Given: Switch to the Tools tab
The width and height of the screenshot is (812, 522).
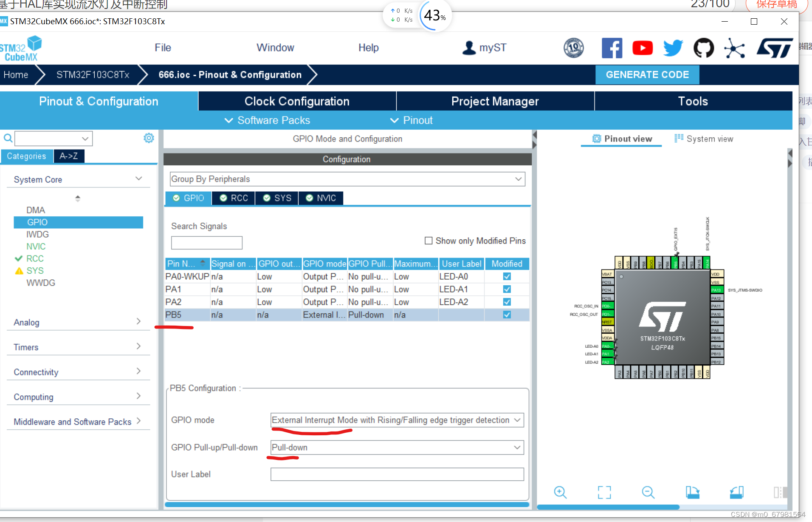Looking at the screenshot, I should point(693,101).
